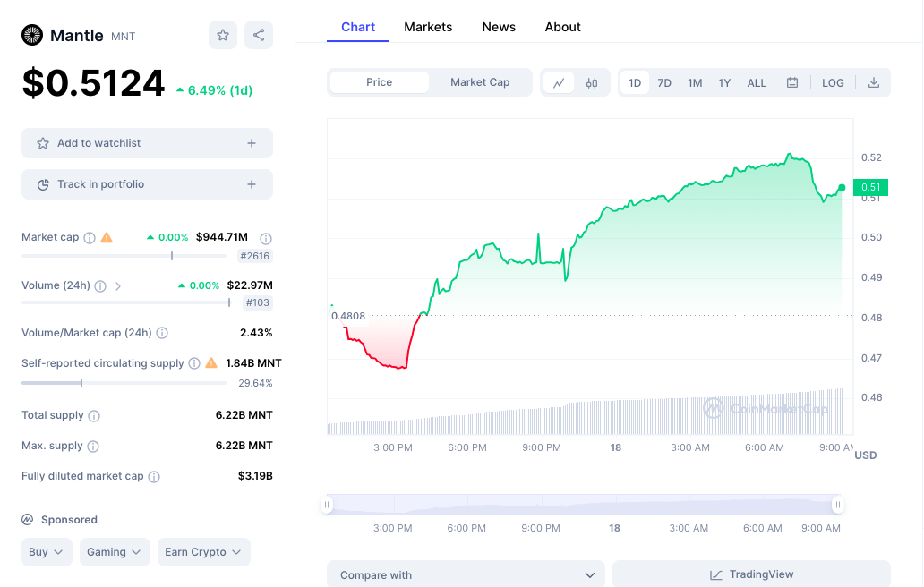Open TradingView chart button
The height and width of the screenshot is (587, 924).
pyautogui.click(x=751, y=574)
